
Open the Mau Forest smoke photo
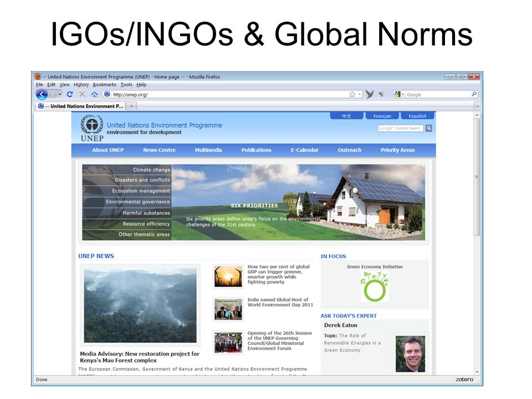[140, 305]
